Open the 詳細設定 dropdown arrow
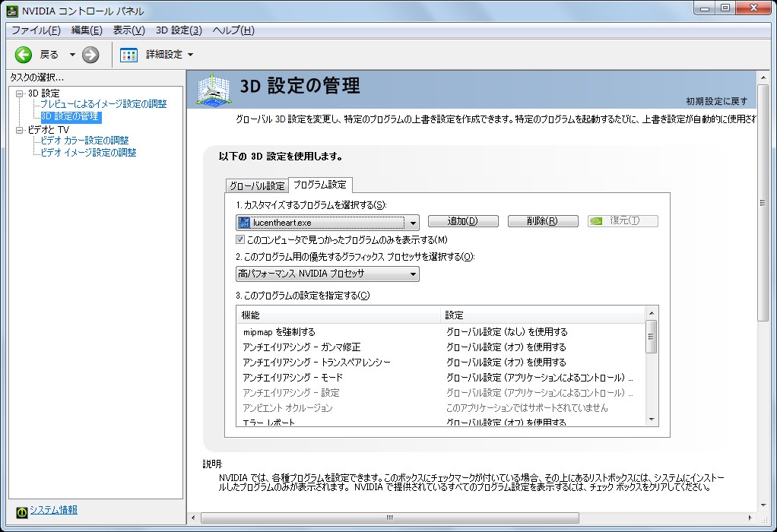Image resolution: width=777 pixels, height=532 pixels. pos(190,55)
